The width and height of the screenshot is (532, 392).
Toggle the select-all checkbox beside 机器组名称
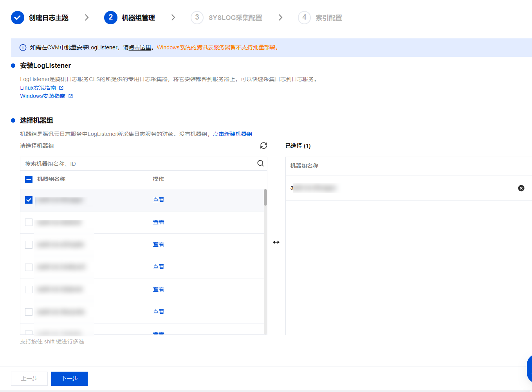point(29,179)
